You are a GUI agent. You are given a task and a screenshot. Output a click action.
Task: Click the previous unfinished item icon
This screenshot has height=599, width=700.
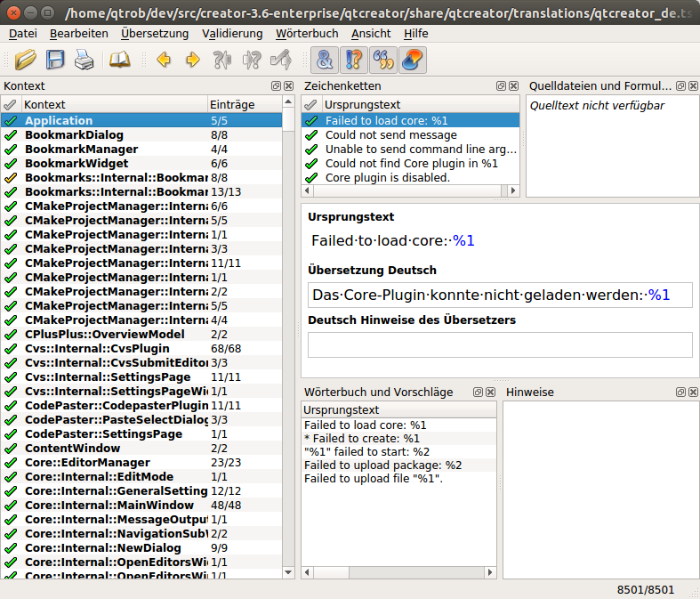click(x=222, y=61)
